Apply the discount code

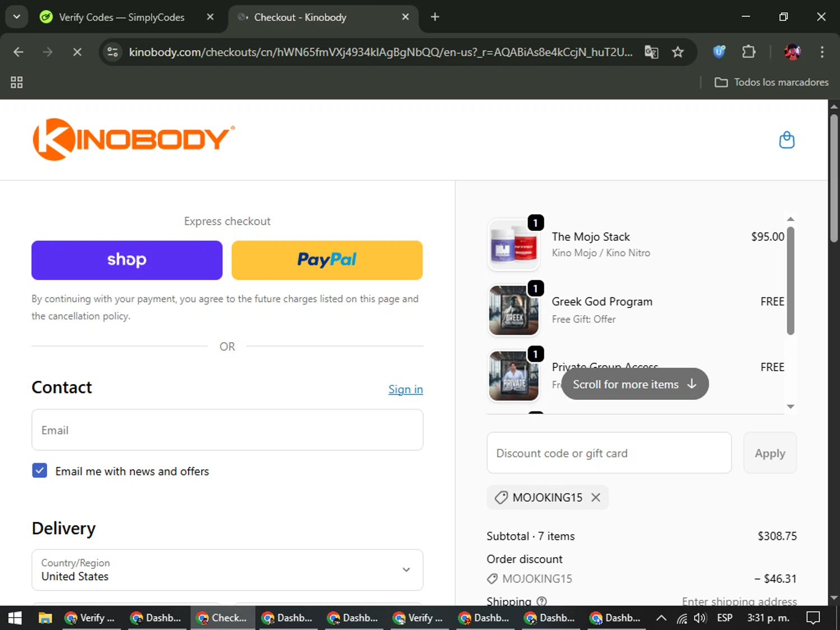point(770,453)
